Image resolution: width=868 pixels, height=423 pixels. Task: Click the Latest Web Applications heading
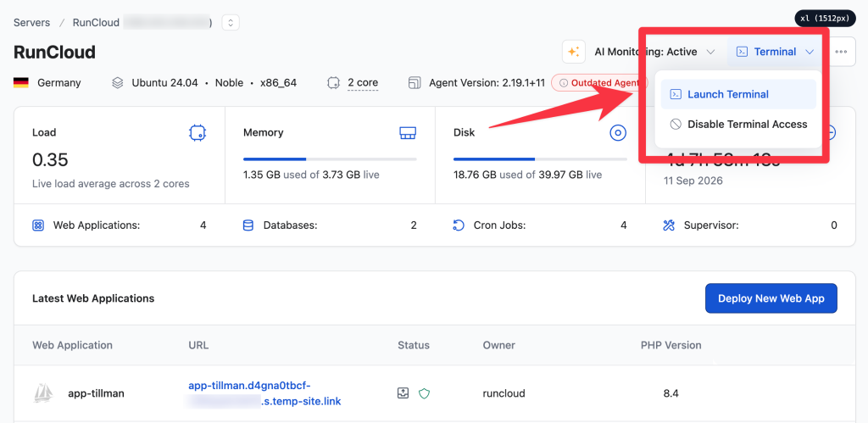(93, 298)
